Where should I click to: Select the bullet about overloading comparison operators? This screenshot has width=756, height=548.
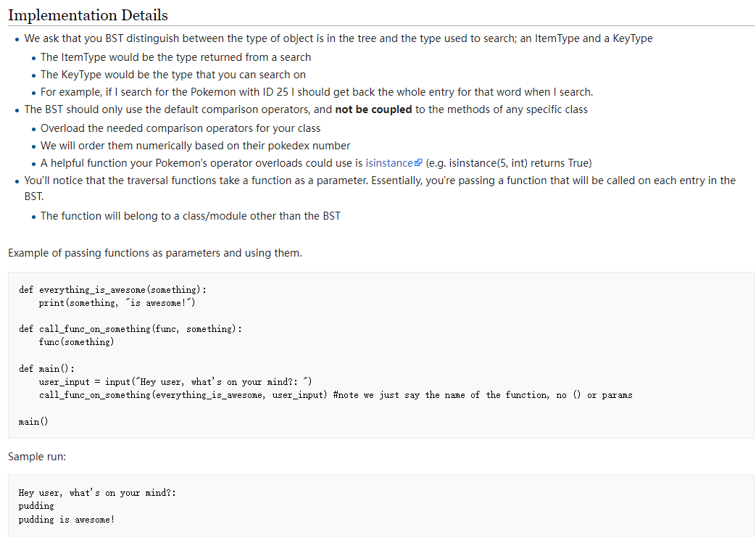(181, 128)
